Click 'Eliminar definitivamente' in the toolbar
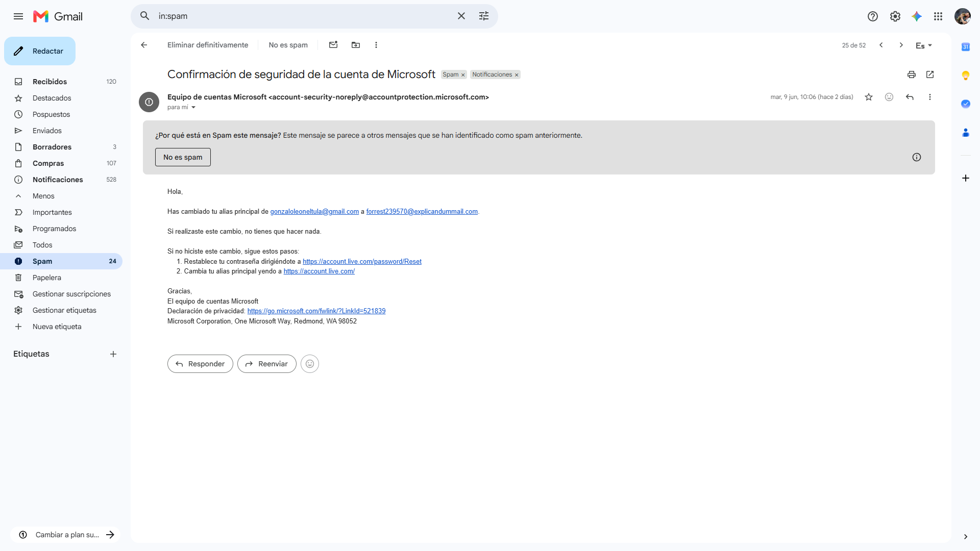This screenshot has height=551, width=980. click(x=208, y=45)
